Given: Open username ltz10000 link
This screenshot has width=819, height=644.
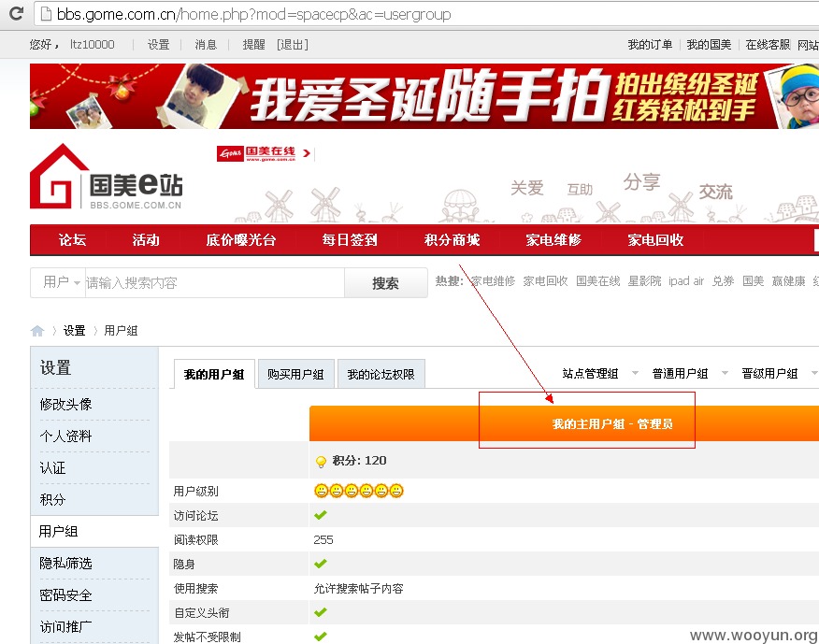Looking at the screenshot, I should (x=92, y=44).
